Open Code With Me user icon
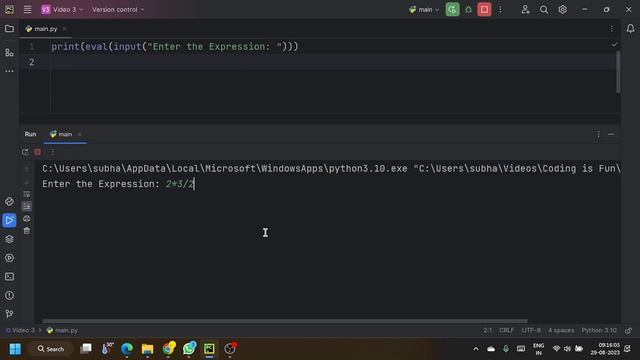 [x=525, y=9]
